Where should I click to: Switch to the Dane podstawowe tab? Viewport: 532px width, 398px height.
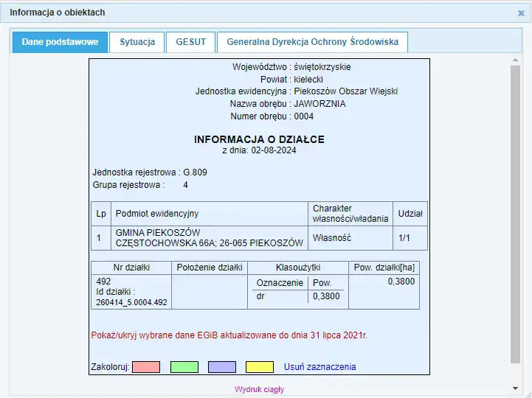click(x=61, y=42)
